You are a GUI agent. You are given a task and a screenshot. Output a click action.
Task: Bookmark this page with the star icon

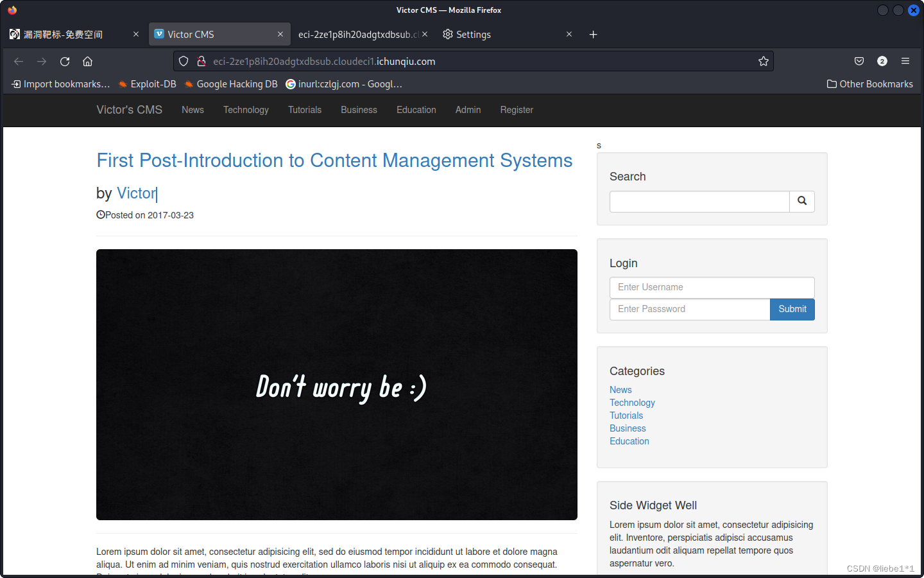[764, 62]
